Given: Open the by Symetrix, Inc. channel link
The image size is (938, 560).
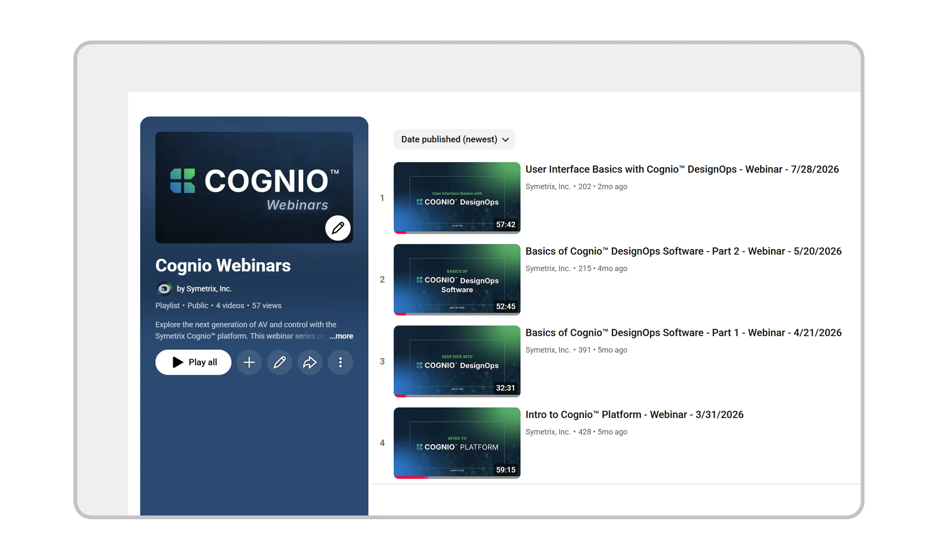Looking at the screenshot, I should 204,289.
